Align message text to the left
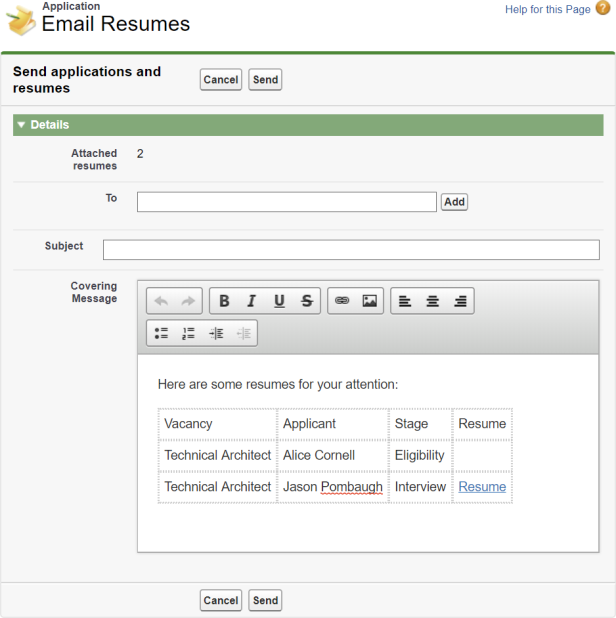Screen dimensions: 616x618 [405, 301]
